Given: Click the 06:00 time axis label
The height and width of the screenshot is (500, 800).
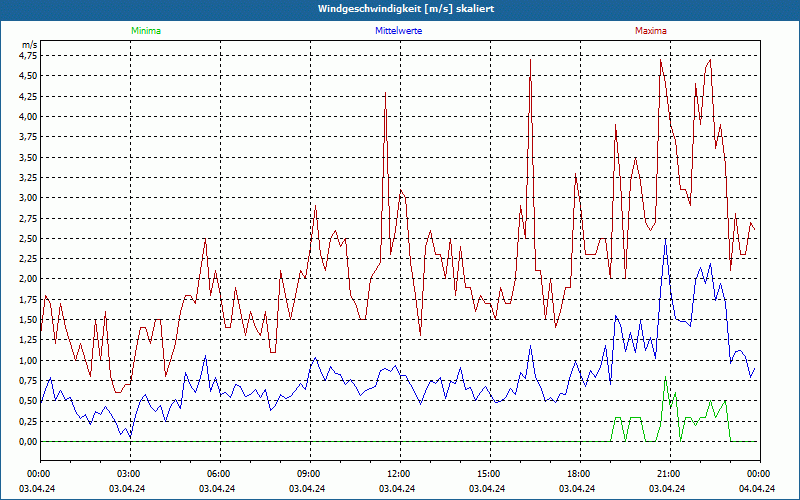Looking at the screenshot, I should (219, 473).
